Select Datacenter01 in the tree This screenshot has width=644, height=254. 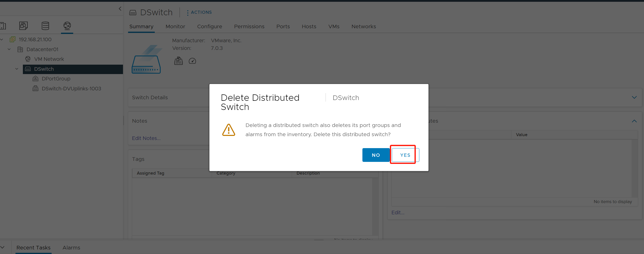[42, 49]
